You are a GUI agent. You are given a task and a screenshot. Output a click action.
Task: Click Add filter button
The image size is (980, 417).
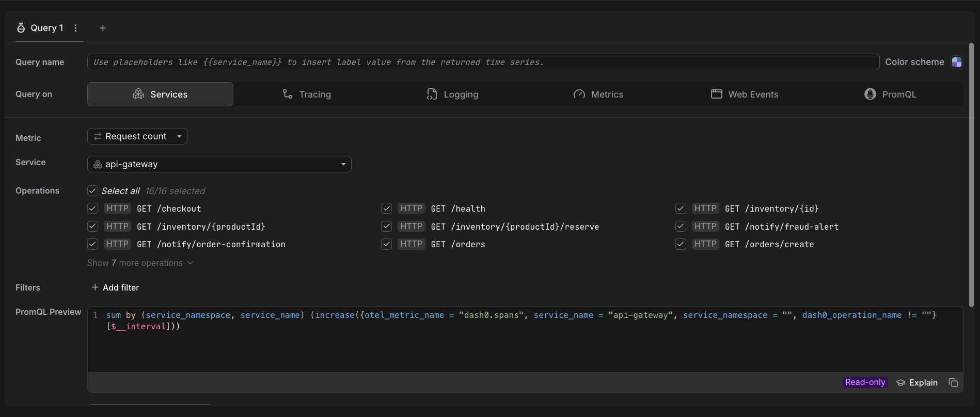(x=115, y=287)
